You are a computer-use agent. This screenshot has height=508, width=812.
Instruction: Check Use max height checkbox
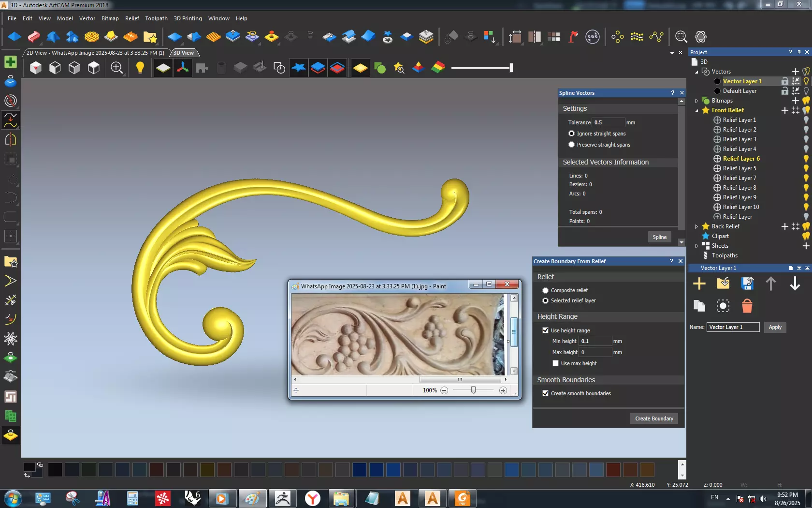(555, 363)
